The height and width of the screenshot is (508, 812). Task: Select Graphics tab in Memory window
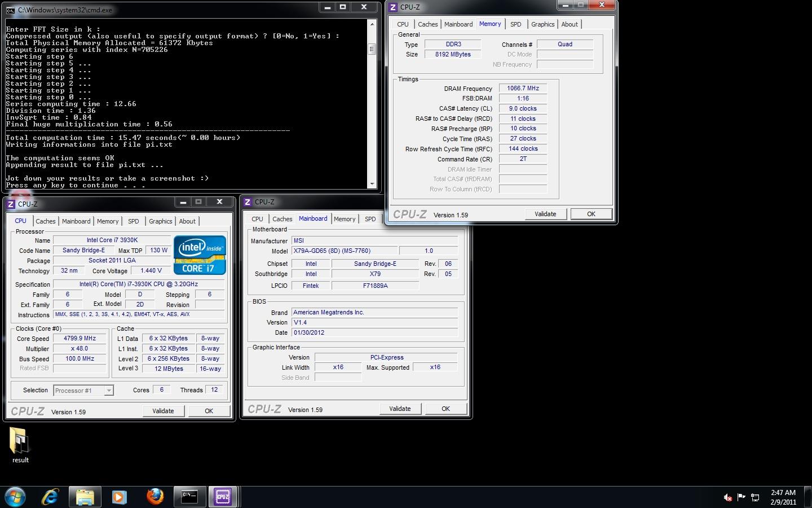[x=543, y=24]
